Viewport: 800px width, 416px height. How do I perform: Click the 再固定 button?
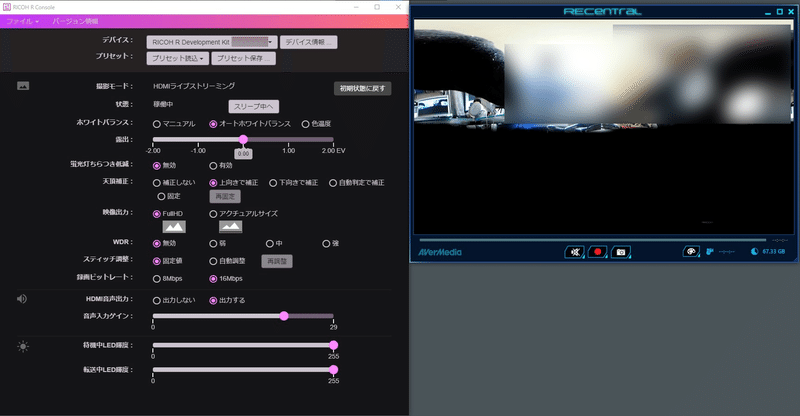[x=225, y=197]
